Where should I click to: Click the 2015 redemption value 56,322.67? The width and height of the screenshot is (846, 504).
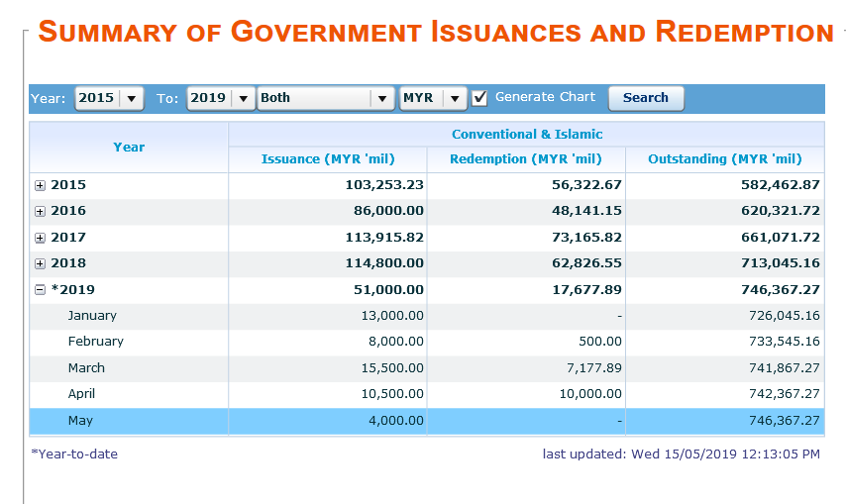pyautogui.click(x=586, y=185)
